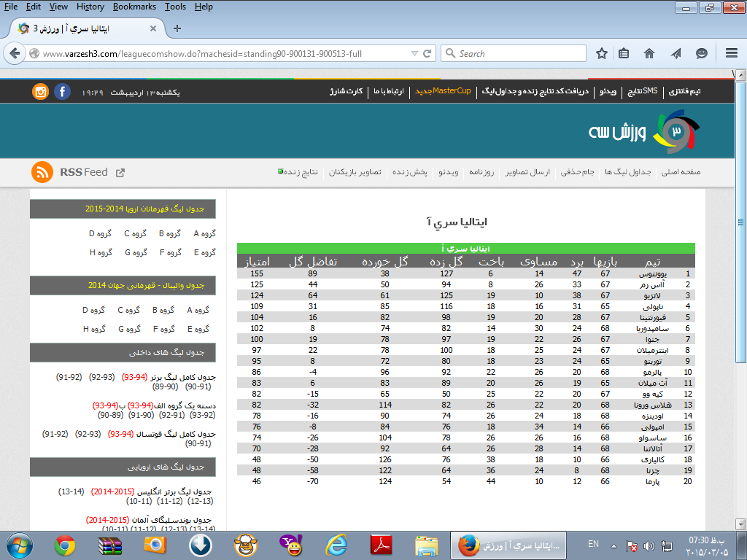
Task: Show bookmarks list toolbar icon
Action: point(624,53)
